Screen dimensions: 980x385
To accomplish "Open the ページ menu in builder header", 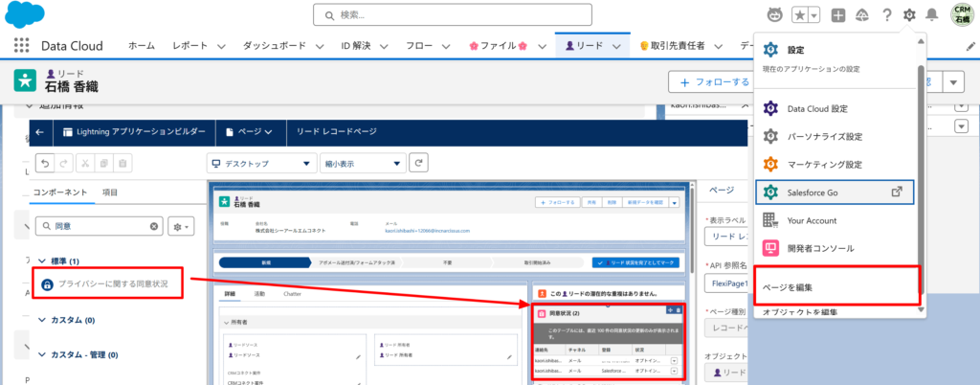I will (250, 132).
